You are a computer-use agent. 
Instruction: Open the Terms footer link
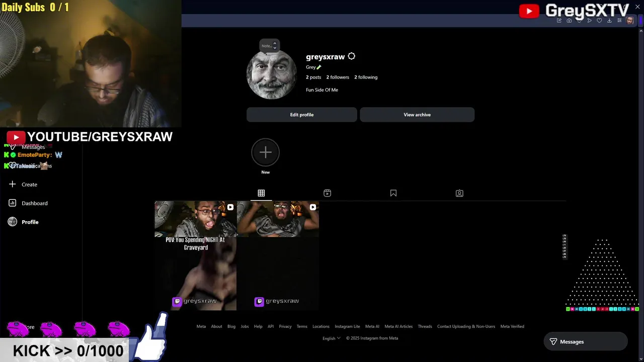tap(302, 326)
